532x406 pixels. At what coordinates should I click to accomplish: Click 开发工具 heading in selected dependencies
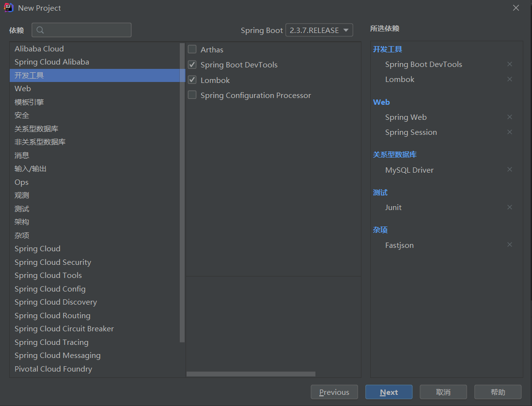click(388, 49)
